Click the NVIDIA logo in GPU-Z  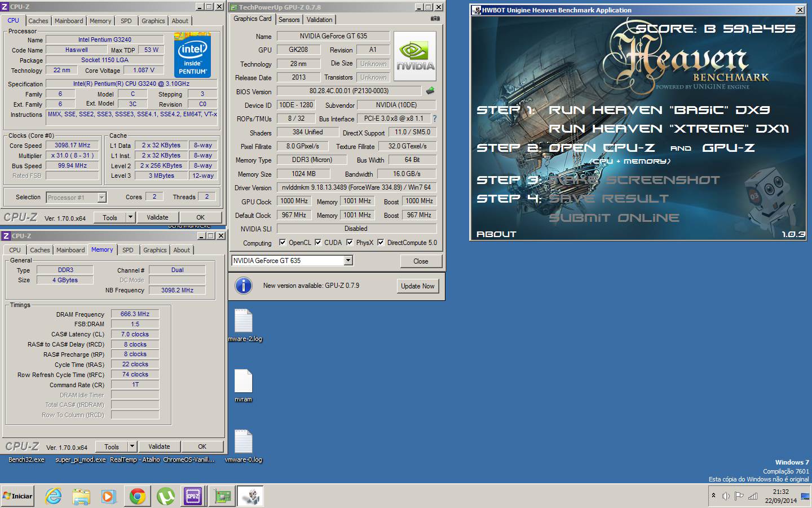pyautogui.click(x=415, y=56)
